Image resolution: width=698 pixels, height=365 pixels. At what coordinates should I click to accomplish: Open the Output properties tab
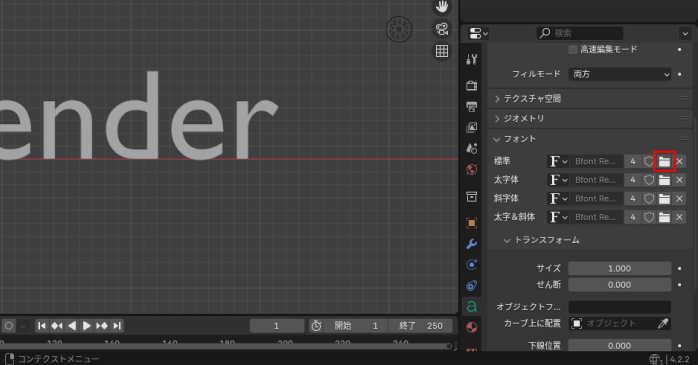(x=471, y=106)
